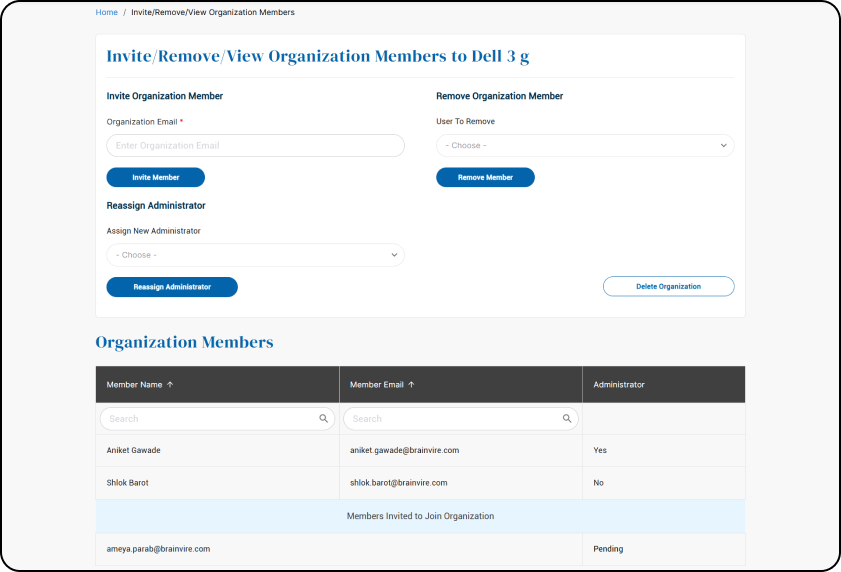Sort by Member Email arrow icon
The height and width of the screenshot is (572, 841).
pyautogui.click(x=411, y=384)
